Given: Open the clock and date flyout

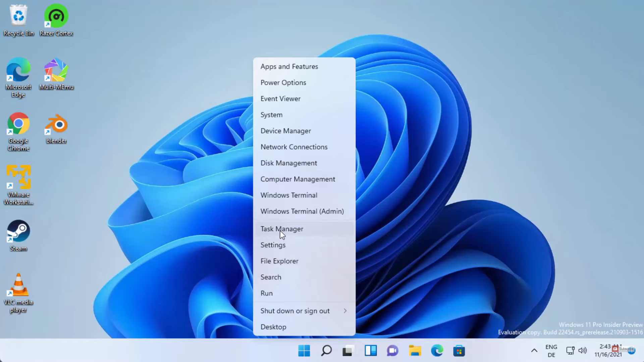Looking at the screenshot, I should [608, 351].
